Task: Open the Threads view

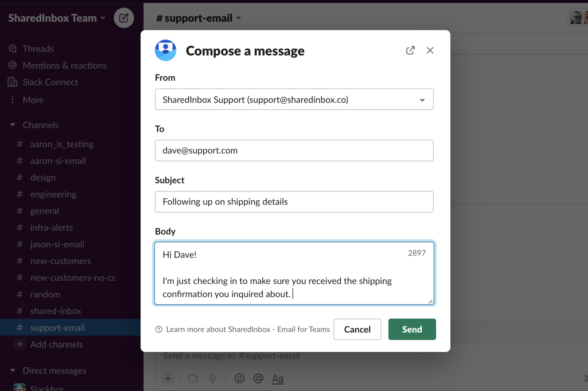Action: tap(38, 49)
